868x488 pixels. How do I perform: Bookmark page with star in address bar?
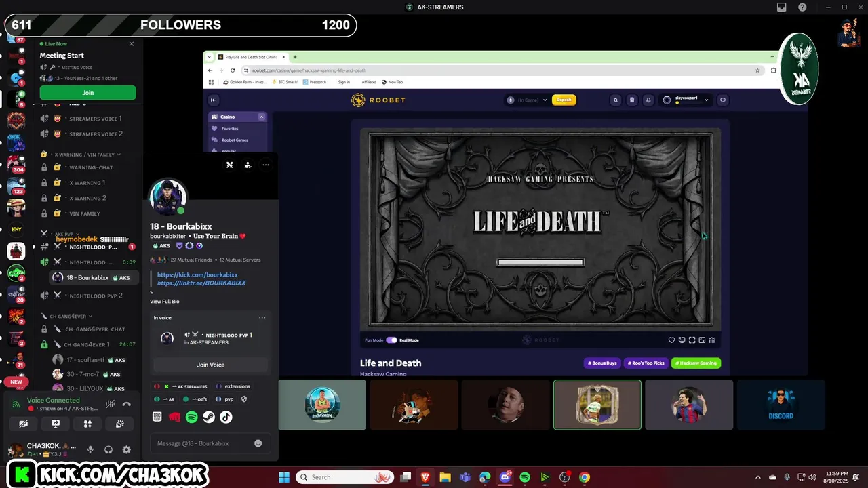pos(757,70)
